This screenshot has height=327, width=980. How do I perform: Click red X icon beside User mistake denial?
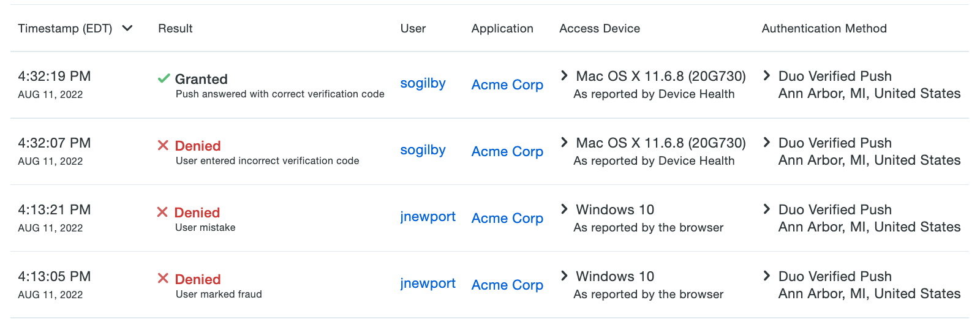(162, 212)
